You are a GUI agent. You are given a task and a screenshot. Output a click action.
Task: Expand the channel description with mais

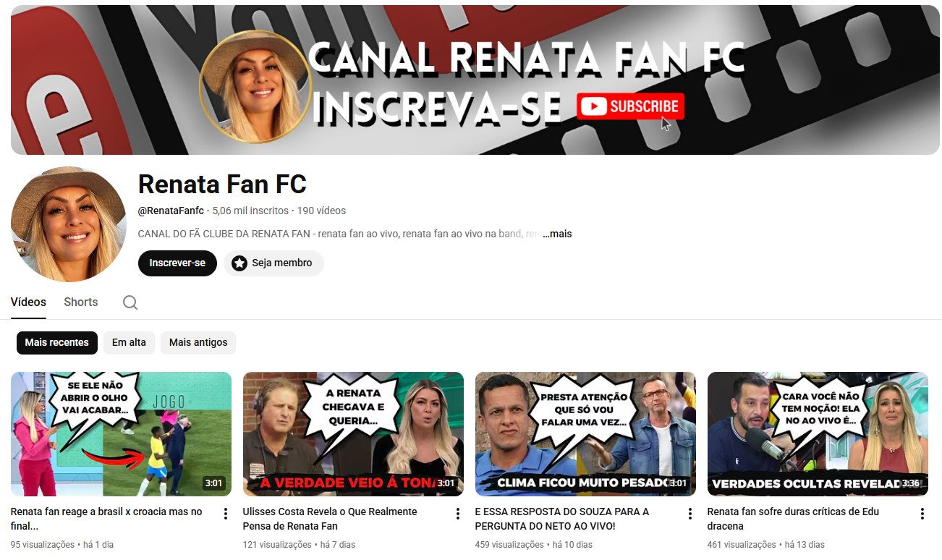pos(557,234)
